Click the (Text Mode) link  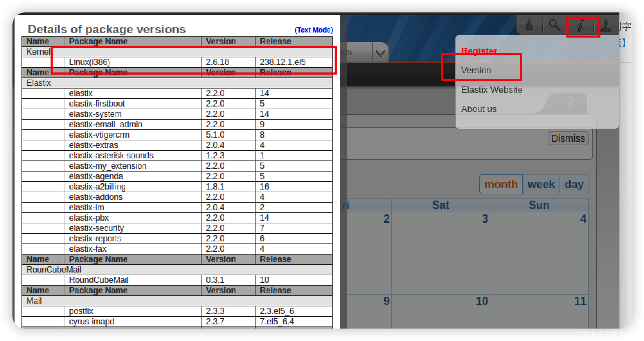click(314, 30)
